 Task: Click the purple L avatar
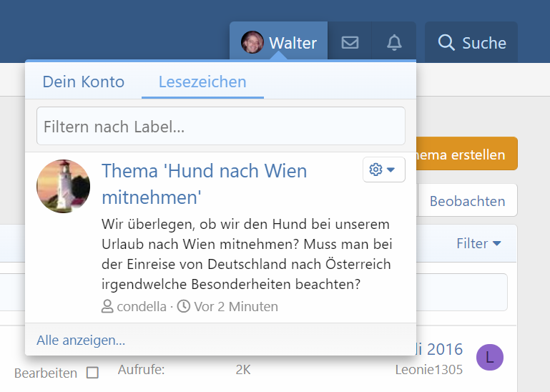490,357
